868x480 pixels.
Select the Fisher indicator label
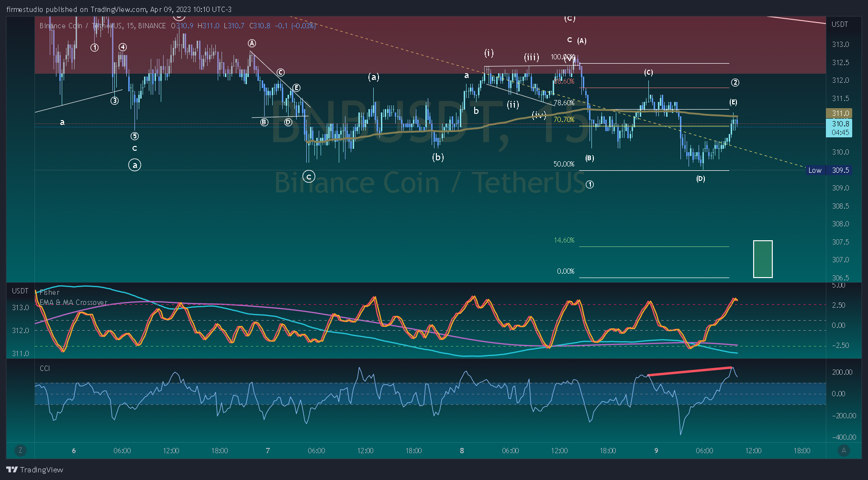point(50,292)
